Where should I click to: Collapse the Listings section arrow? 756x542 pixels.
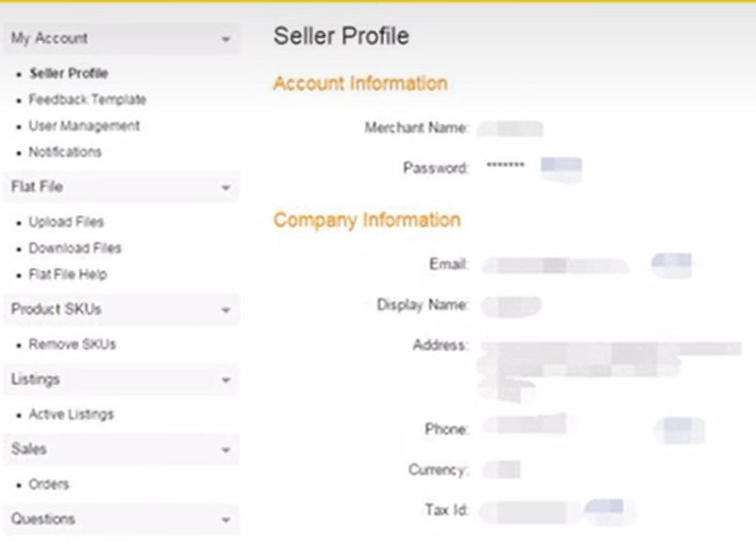[226, 380]
